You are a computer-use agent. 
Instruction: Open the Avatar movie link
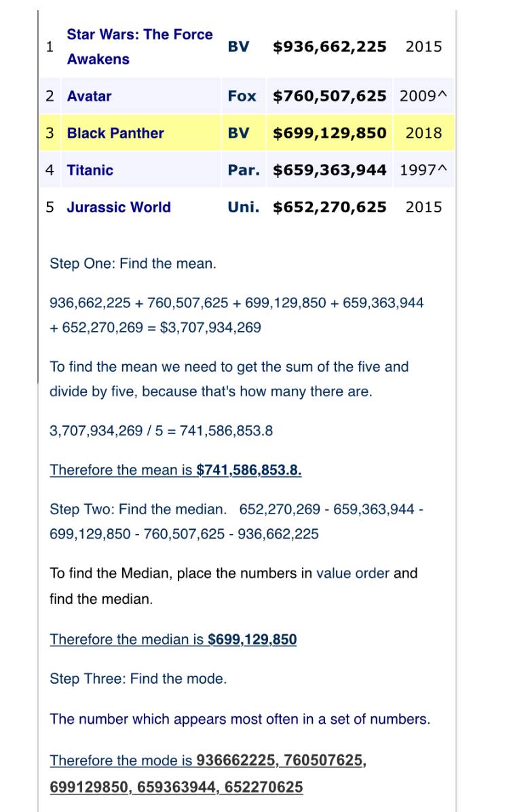click(89, 96)
